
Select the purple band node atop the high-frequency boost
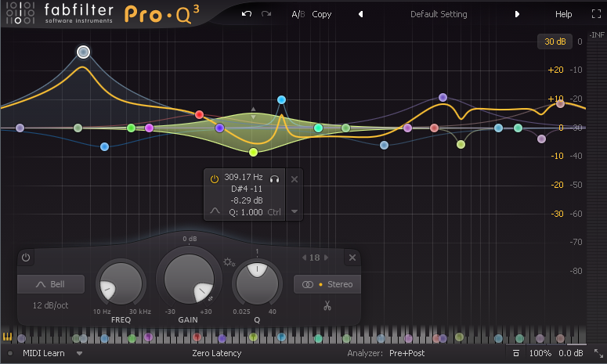443,97
